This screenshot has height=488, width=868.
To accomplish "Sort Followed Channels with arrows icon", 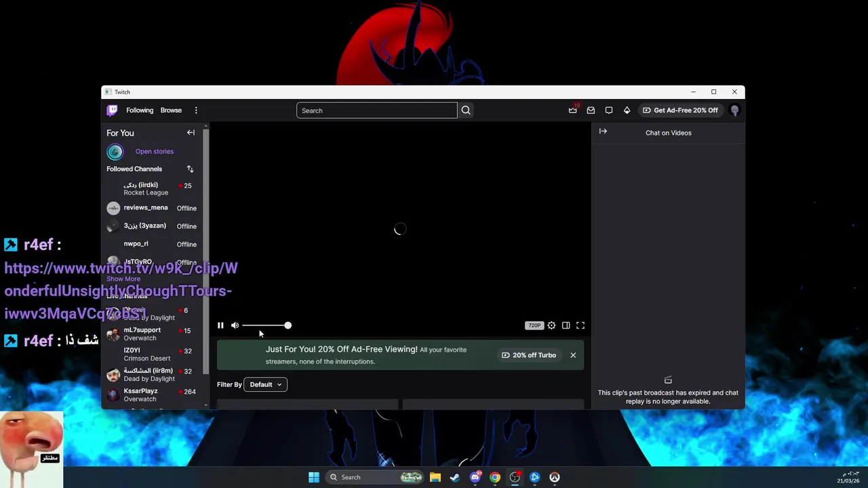I will coord(190,169).
